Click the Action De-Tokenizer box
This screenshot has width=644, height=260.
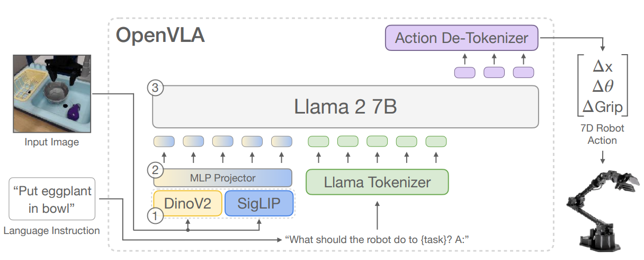pos(461,38)
